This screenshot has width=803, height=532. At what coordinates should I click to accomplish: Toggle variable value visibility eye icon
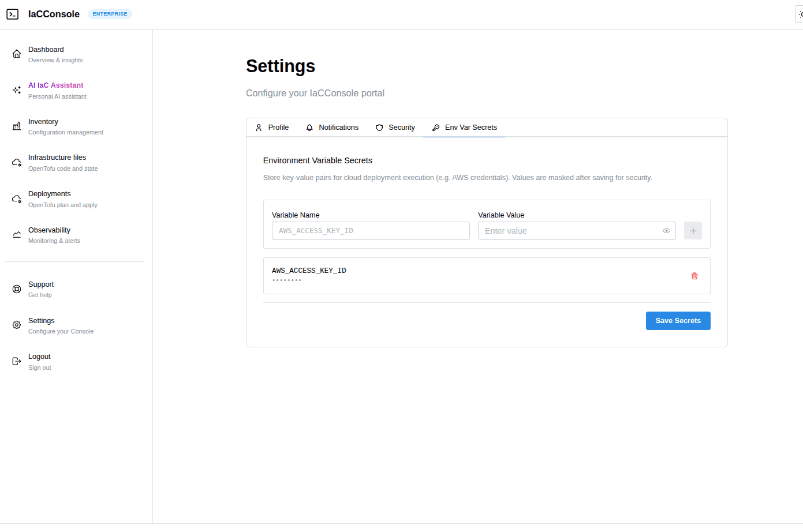(x=666, y=231)
